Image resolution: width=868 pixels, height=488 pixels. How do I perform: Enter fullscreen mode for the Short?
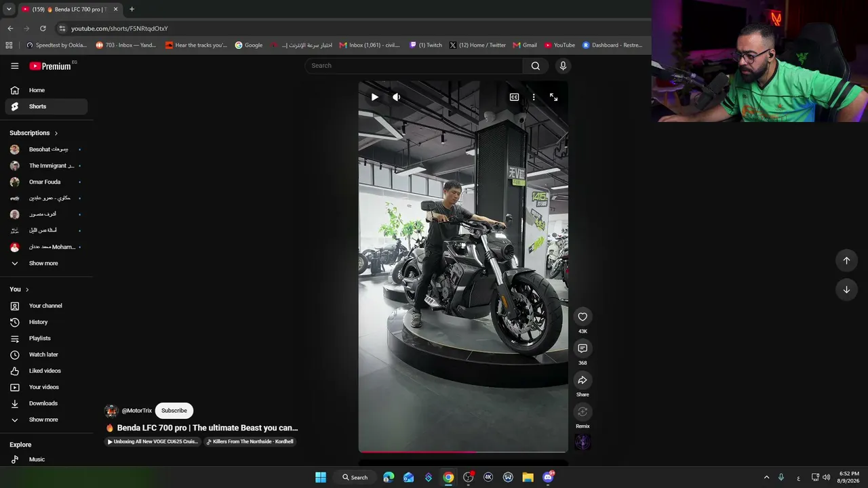[x=553, y=97]
